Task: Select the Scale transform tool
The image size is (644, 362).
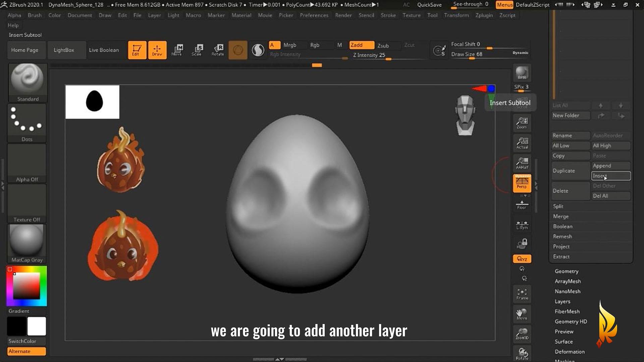Action: coord(197,50)
